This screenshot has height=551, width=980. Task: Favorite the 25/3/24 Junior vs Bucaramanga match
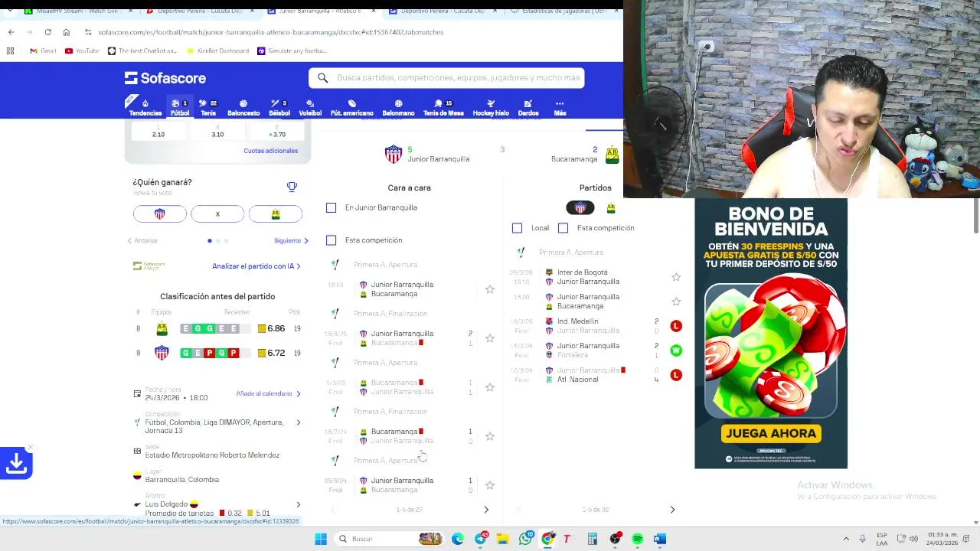tap(490, 485)
